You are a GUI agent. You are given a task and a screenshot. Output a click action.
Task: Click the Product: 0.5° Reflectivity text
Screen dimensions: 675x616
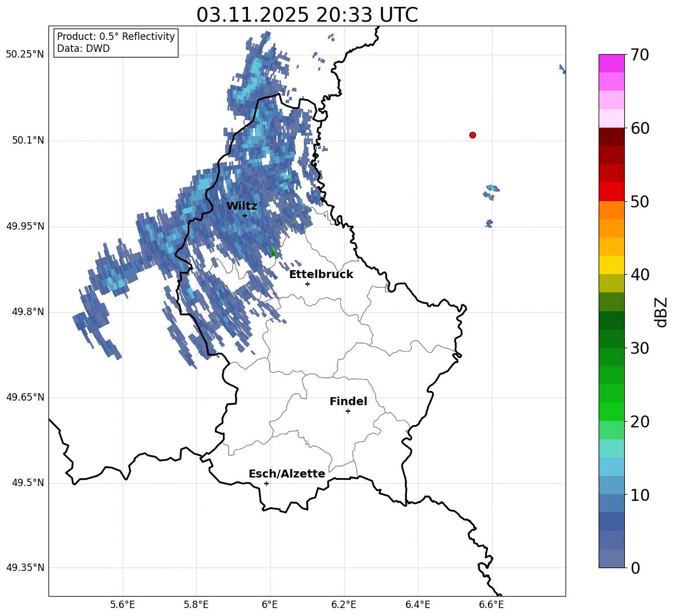pyautogui.click(x=116, y=36)
